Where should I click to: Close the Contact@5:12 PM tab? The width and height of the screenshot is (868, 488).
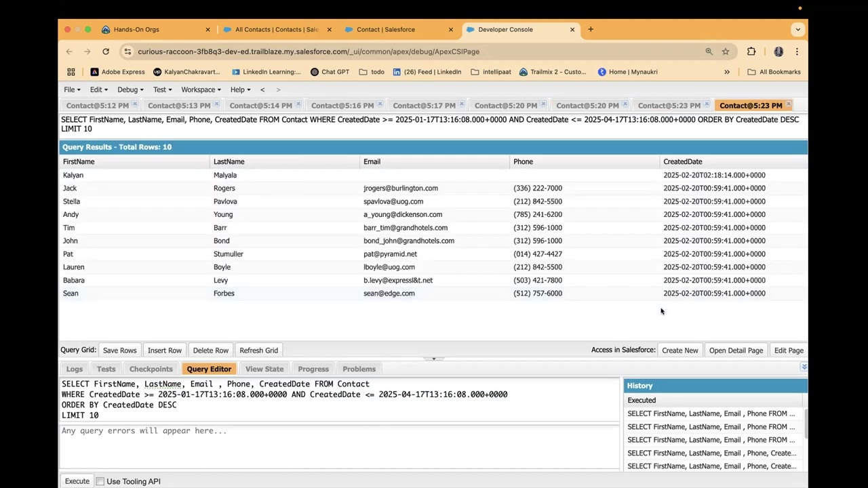135,104
